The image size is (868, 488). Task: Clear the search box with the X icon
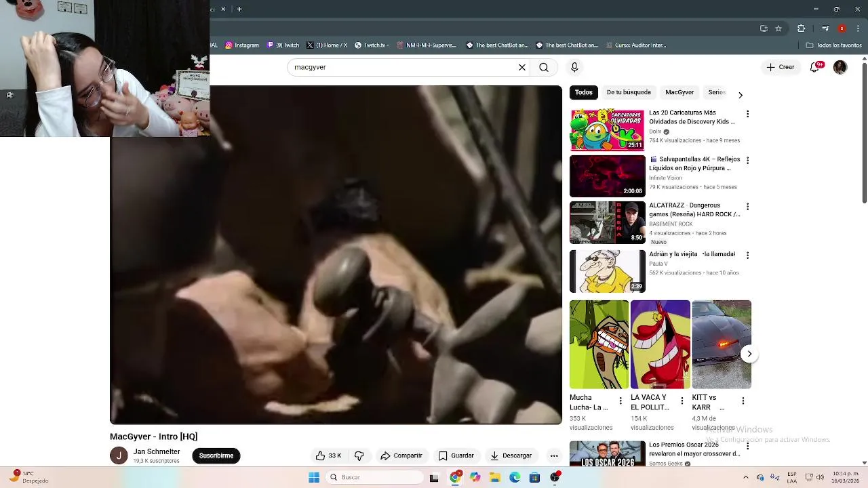[x=522, y=67]
